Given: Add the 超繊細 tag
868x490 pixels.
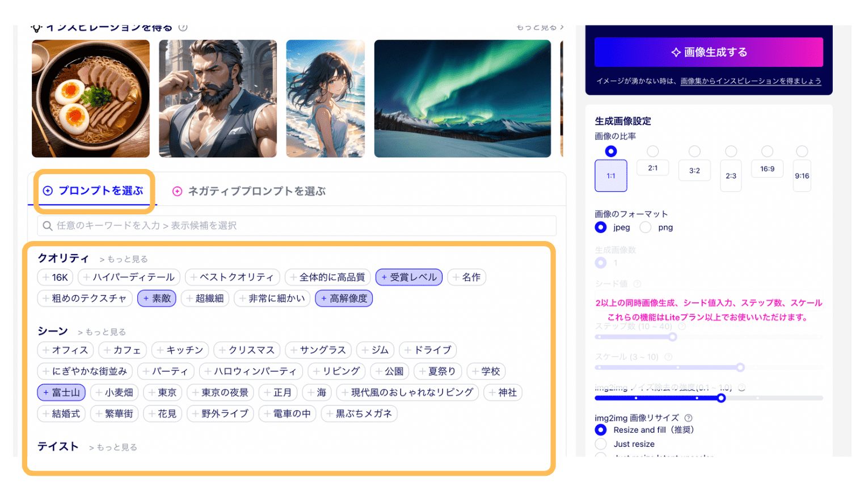Looking at the screenshot, I should click(x=205, y=298).
